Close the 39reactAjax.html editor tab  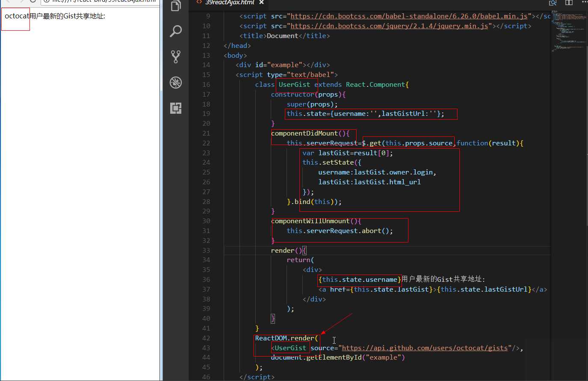(261, 3)
